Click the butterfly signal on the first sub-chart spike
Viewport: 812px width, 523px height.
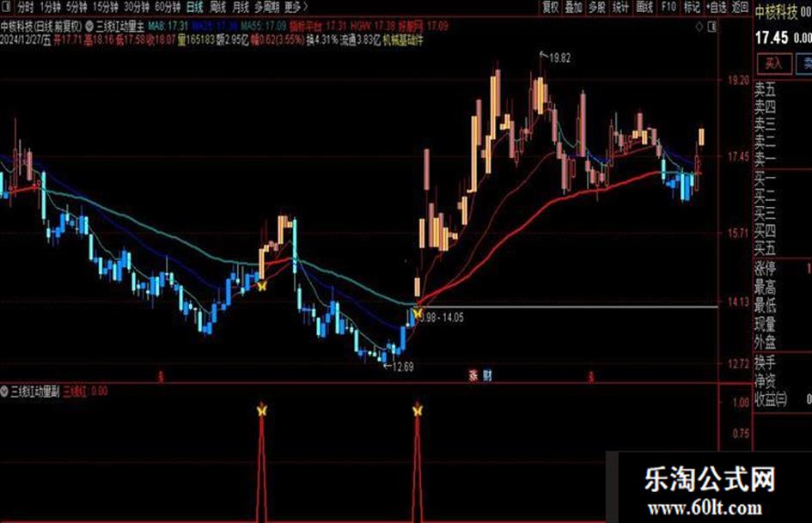pos(262,410)
